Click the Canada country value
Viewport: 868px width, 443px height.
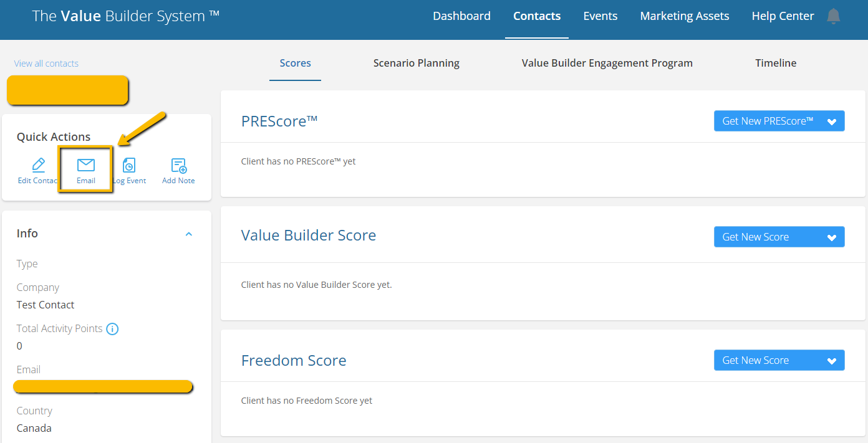(34, 428)
